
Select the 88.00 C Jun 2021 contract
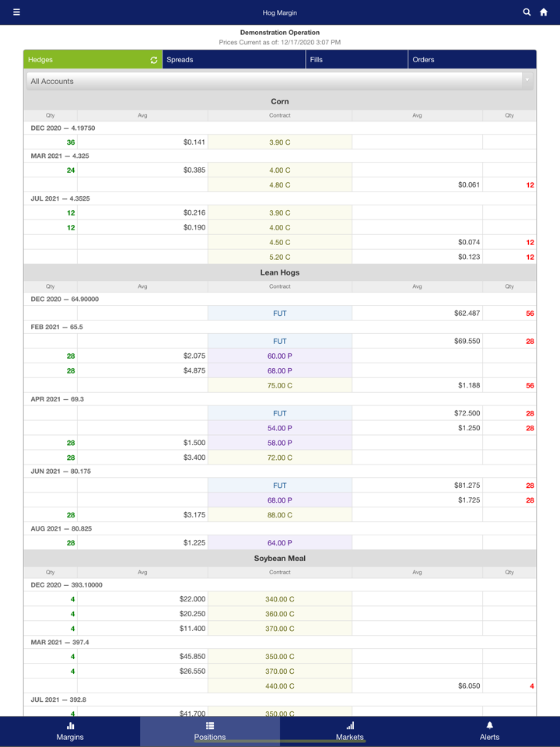tap(280, 515)
